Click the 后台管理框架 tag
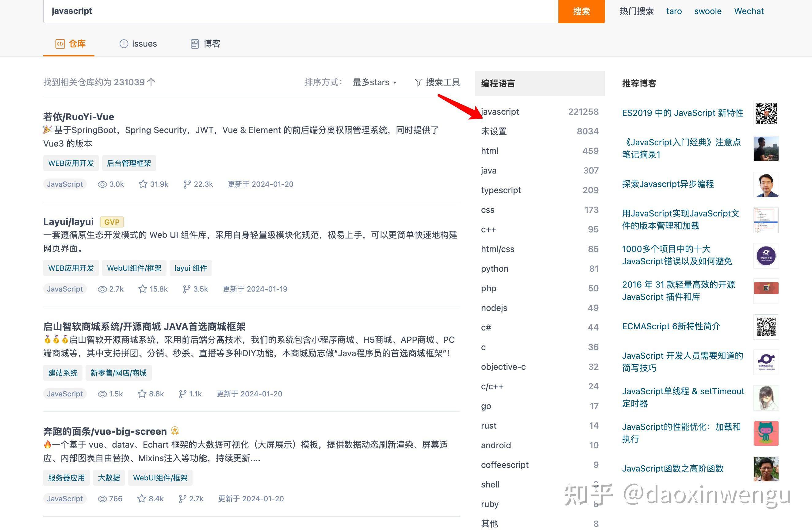The height and width of the screenshot is (531, 812). pyautogui.click(x=129, y=163)
